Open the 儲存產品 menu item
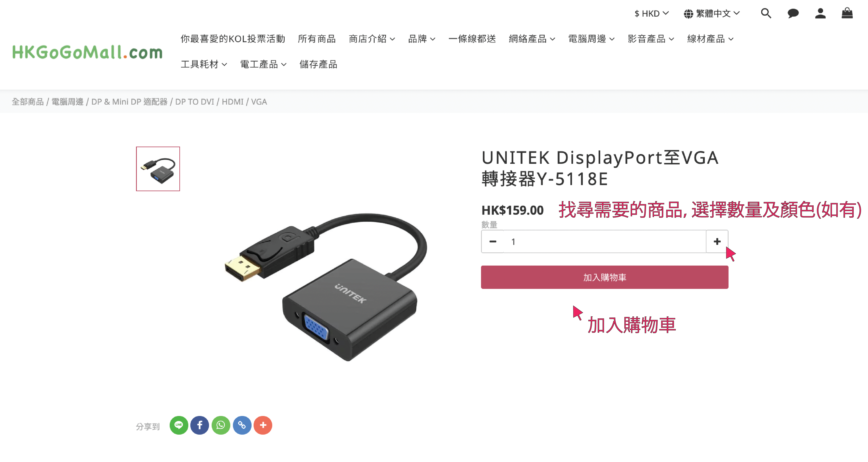Viewport: 868px width, 462px height. 318,64
